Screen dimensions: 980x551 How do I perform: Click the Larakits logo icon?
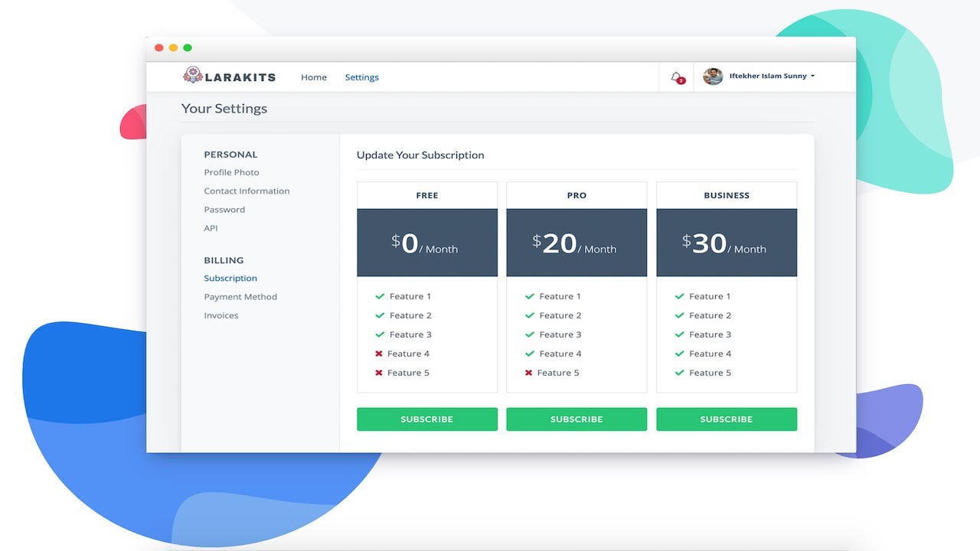pyautogui.click(x=192, y=74)
